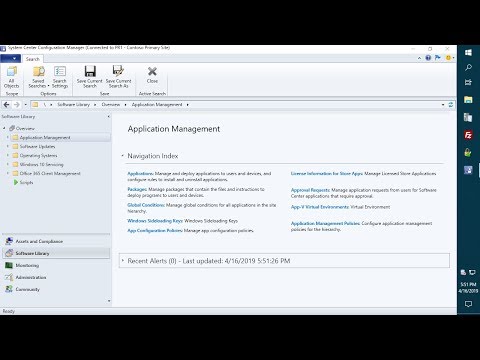Refresh the view using address bar icon
Screen dimensions: 480x360
(451, 105)
